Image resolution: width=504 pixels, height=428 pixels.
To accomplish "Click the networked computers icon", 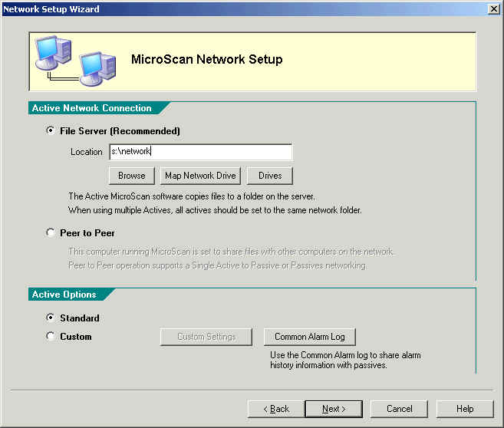I will (x=75, y=61).
